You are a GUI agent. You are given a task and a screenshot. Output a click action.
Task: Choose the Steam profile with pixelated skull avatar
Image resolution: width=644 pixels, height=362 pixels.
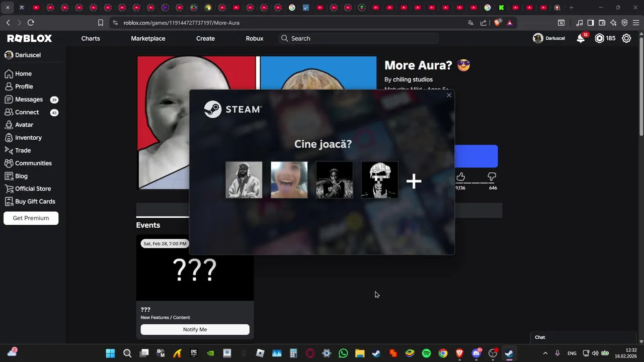[380, 180]
